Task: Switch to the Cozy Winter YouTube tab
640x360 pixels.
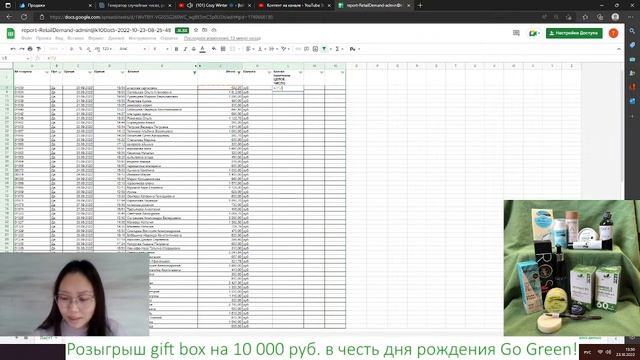Action: 215,5
